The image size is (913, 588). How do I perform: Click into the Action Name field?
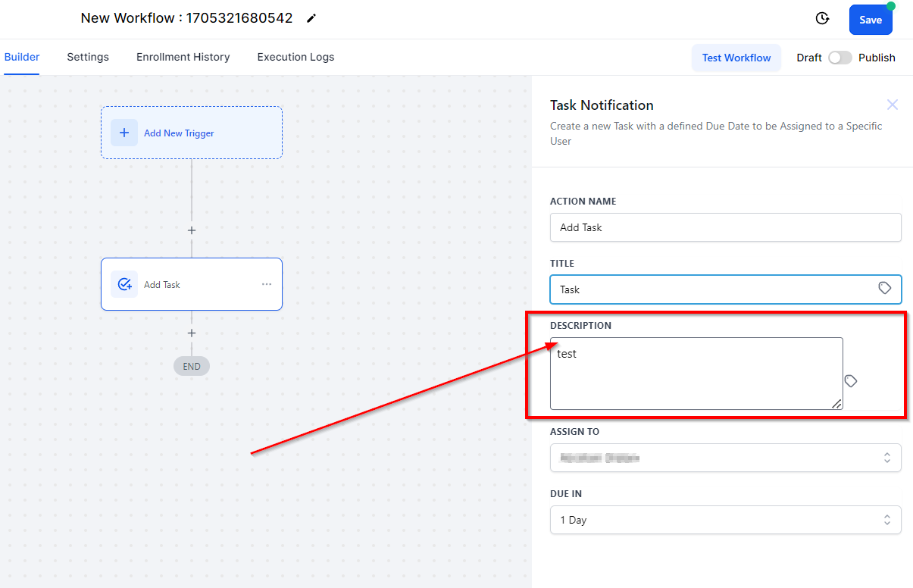725,227
